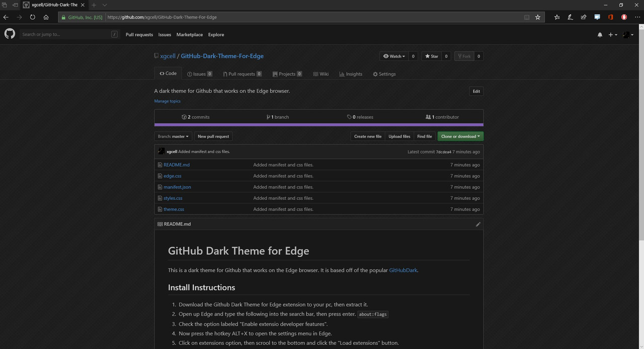Open Clone or download dropdown

click(460, 136)
